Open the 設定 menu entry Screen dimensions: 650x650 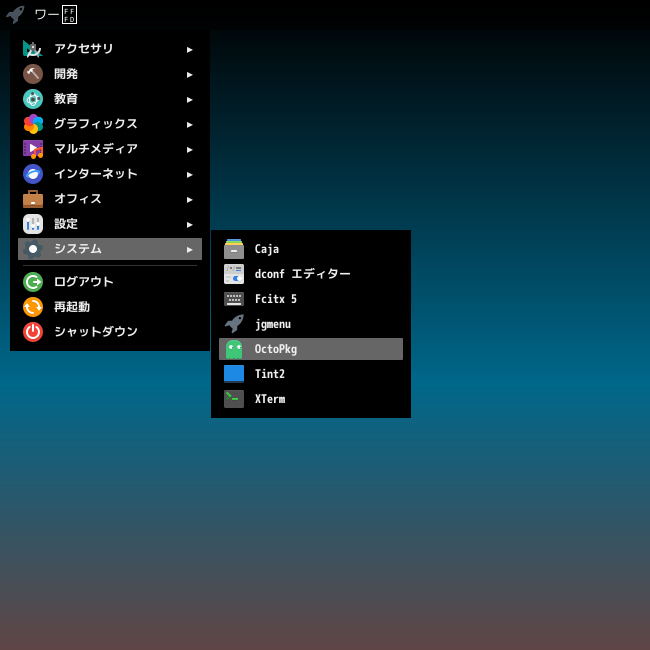tap(110, 224)
